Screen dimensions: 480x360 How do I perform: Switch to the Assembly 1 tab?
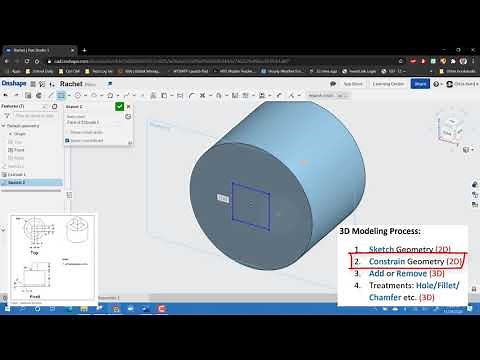point(109,298)
